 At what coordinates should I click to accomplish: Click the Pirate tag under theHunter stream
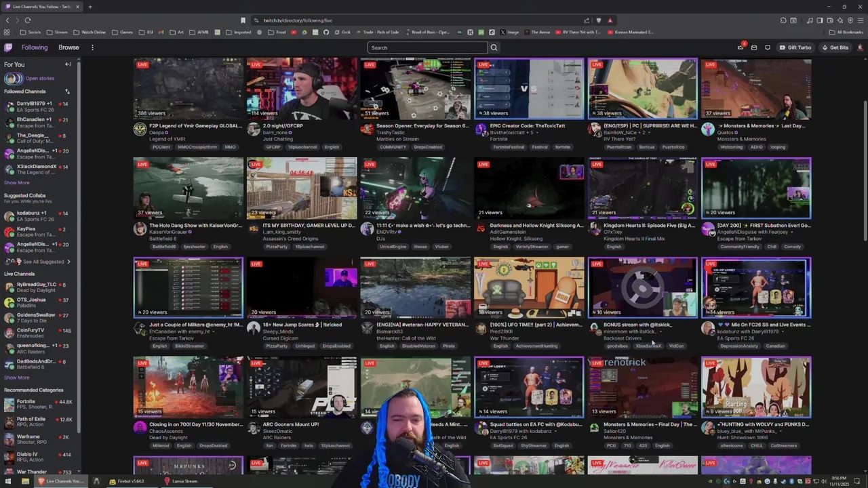coord(449,346)
